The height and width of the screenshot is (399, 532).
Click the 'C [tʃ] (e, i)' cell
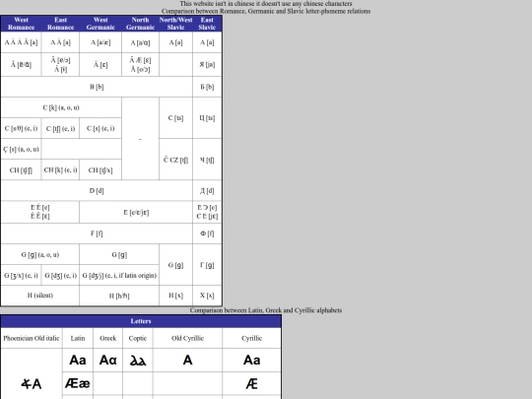pos(60,128)
